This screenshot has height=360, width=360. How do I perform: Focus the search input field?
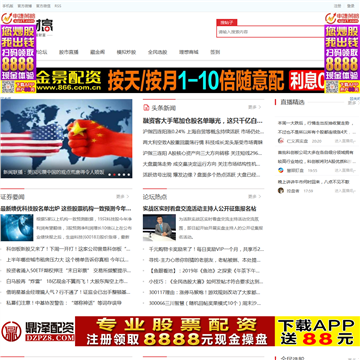point(270,32)
